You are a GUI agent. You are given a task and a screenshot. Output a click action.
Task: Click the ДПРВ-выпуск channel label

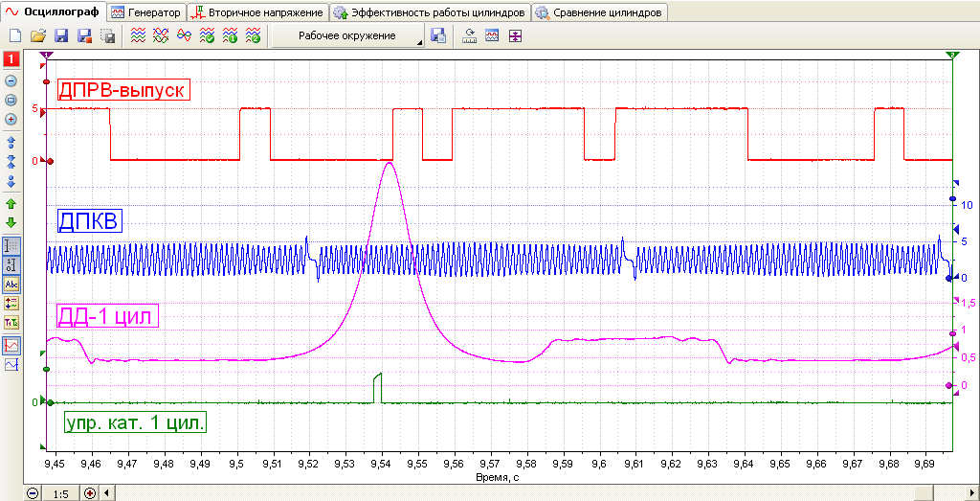click(x=123, y=89)
